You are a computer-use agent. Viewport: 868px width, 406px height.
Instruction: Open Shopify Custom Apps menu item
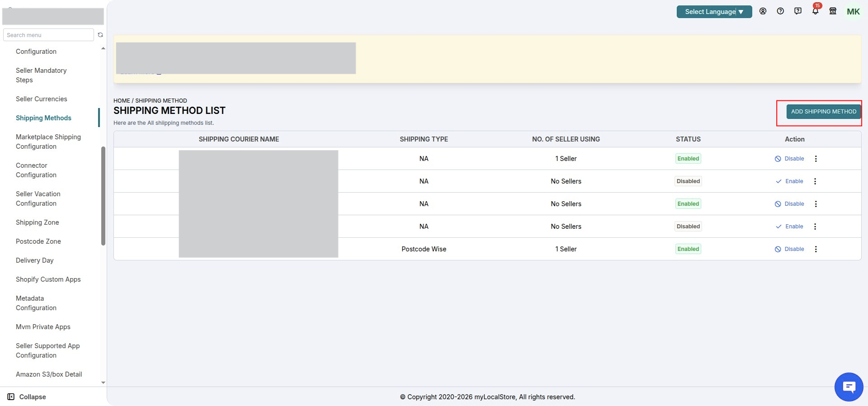coord(48,279)
